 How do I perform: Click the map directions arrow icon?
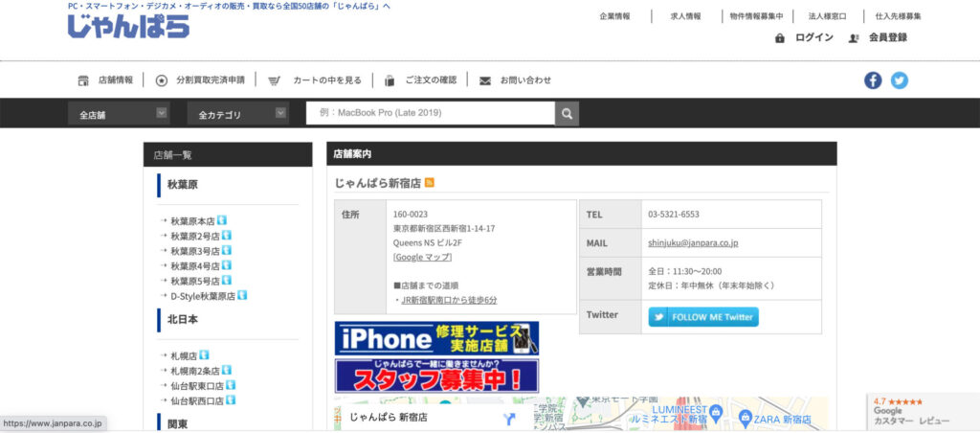click(x=510, y=420)
